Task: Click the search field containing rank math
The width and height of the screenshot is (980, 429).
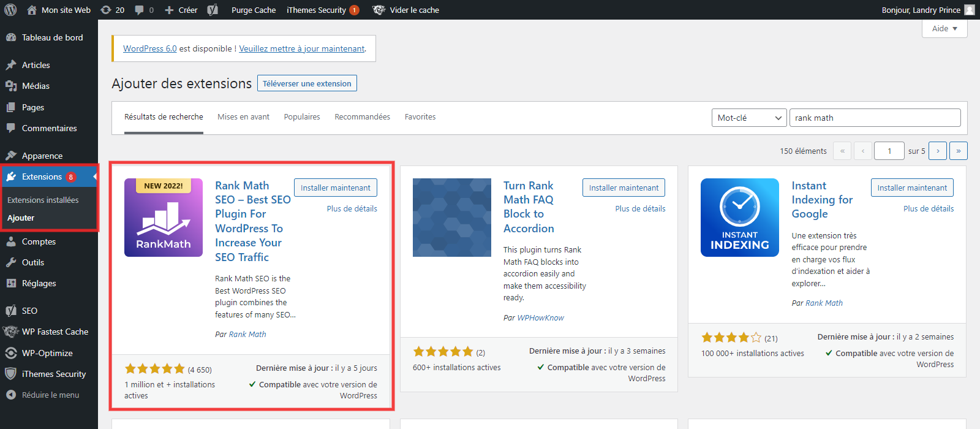Action: [x=875, y=118]
